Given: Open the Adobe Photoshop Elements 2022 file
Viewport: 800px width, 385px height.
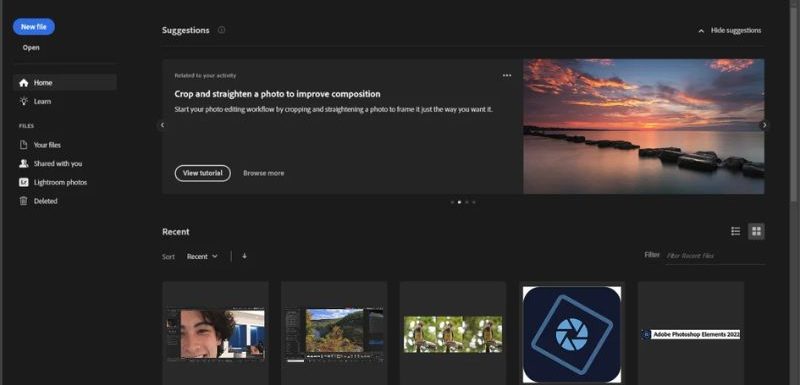Looking at the screenshot, I should [691, 334].
